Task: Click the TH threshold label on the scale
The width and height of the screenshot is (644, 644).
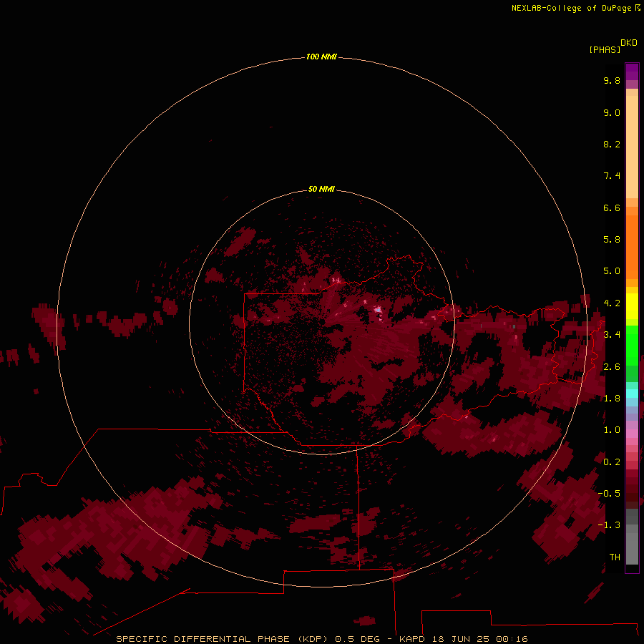Action: point(615,557)
